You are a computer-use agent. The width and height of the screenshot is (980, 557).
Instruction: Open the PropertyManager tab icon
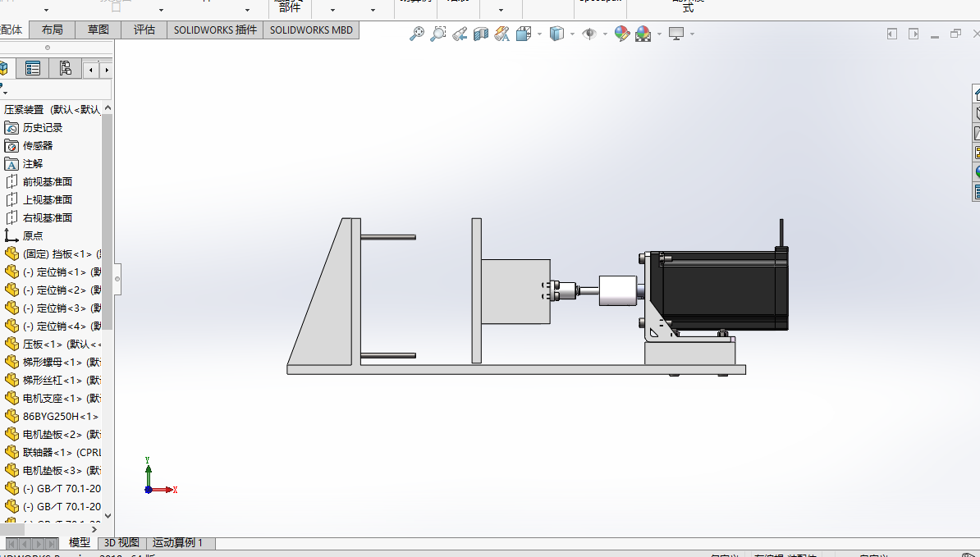click(x=33, y=68)
